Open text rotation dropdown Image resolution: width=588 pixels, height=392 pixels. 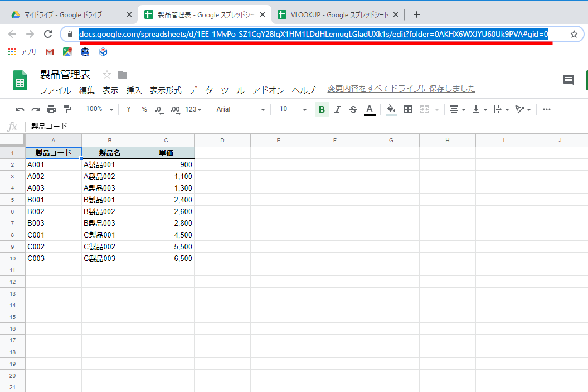[523, 109]
